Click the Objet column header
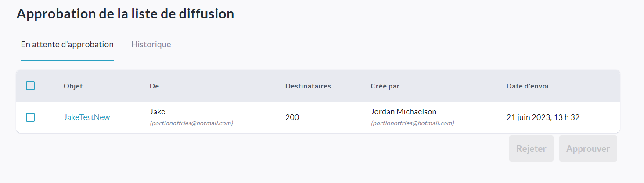This screenshot has height=183, width=644. click(x=73, y=86)
